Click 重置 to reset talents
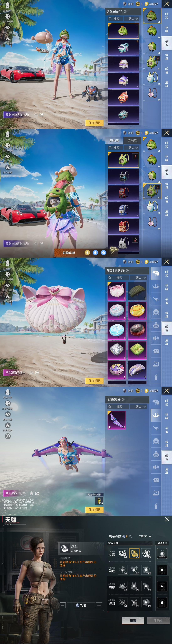 (133, 621)
